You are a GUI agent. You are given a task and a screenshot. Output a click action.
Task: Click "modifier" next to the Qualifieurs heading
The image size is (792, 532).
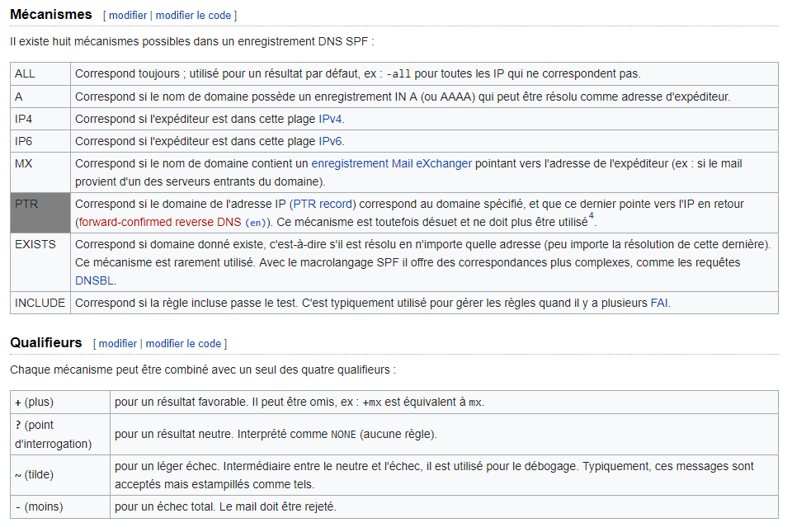click(118, 343)
